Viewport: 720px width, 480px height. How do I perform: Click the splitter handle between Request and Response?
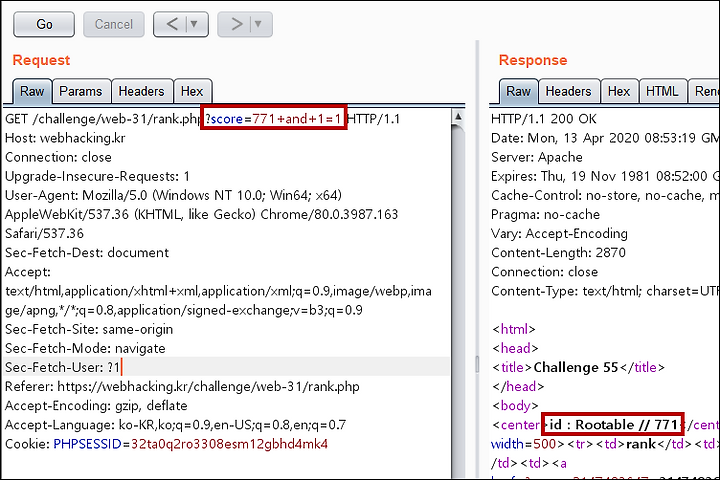tap(478, 365)
